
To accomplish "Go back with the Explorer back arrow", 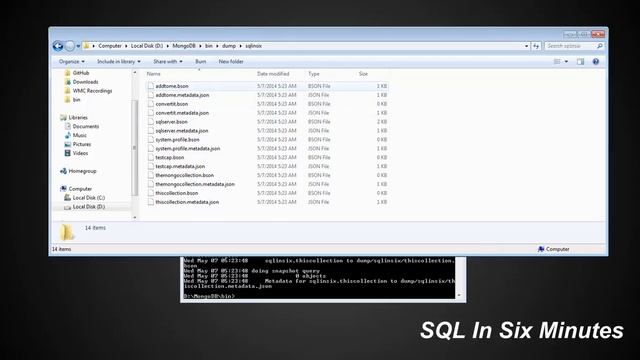I will [x=58, y=46].
